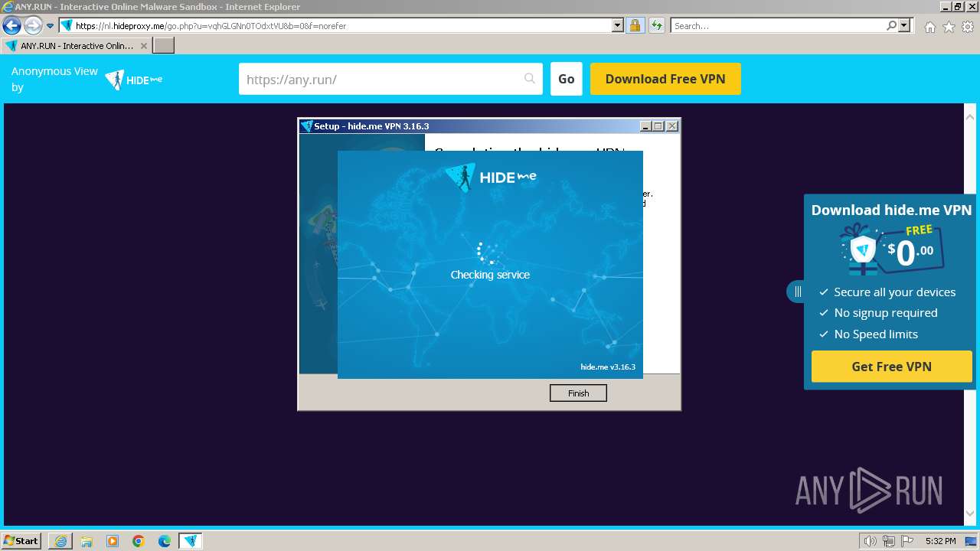Click the volume speaker tray icon
Screen dimensions: 980x551
pos(870,541)
